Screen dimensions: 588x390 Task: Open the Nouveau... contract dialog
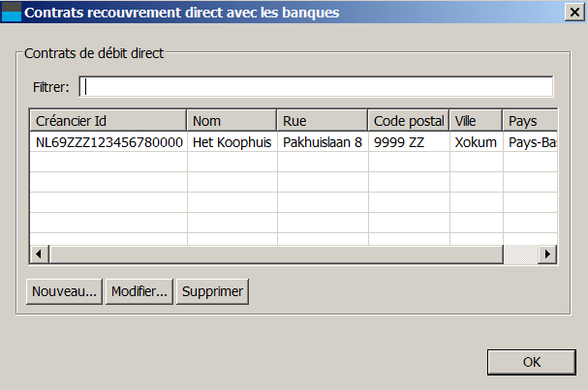coord(64,291)
